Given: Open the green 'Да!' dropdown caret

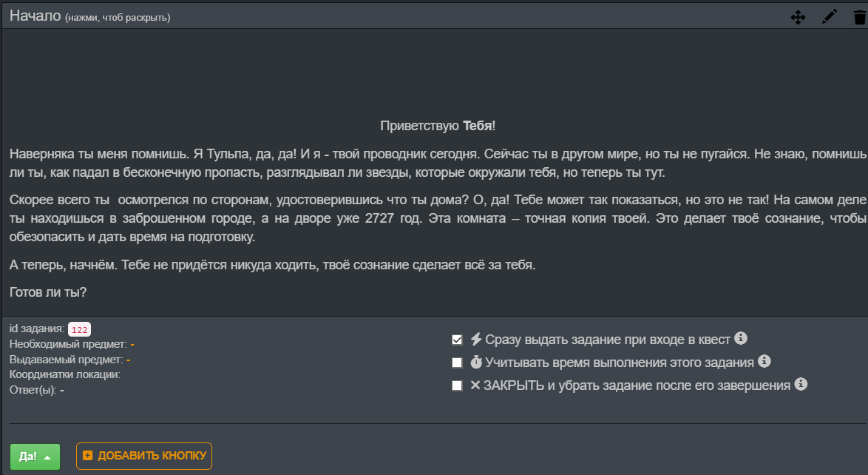Looking at the screenshot, I should [47, 457].
